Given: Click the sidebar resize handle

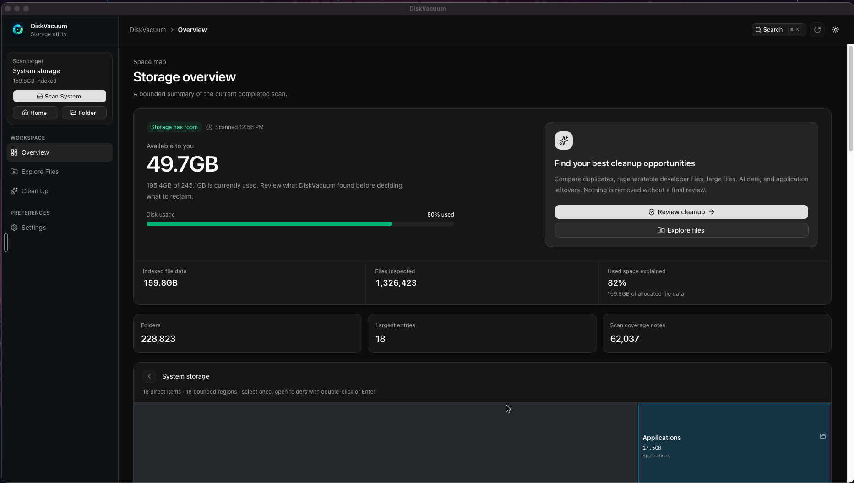Looking at the screenshot, I should pyautogui.click(x=6, y=243).
